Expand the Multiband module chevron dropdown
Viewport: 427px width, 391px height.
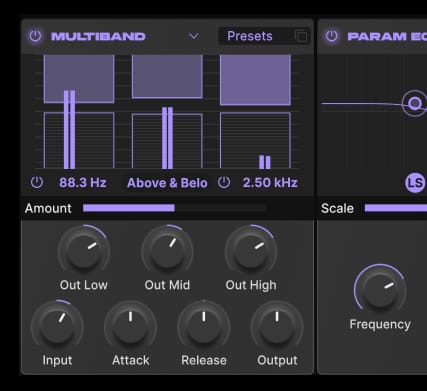click(x=194, y=36)
